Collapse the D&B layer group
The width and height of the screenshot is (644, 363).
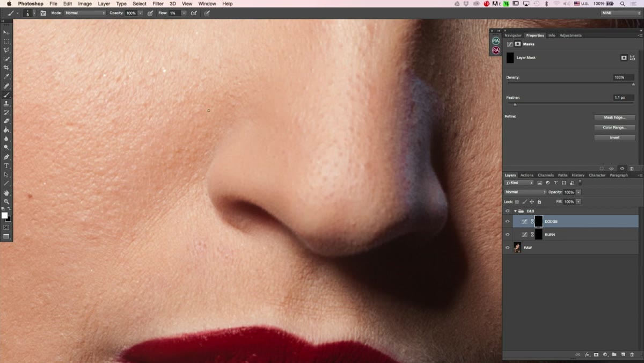click(x=515, y=211)
